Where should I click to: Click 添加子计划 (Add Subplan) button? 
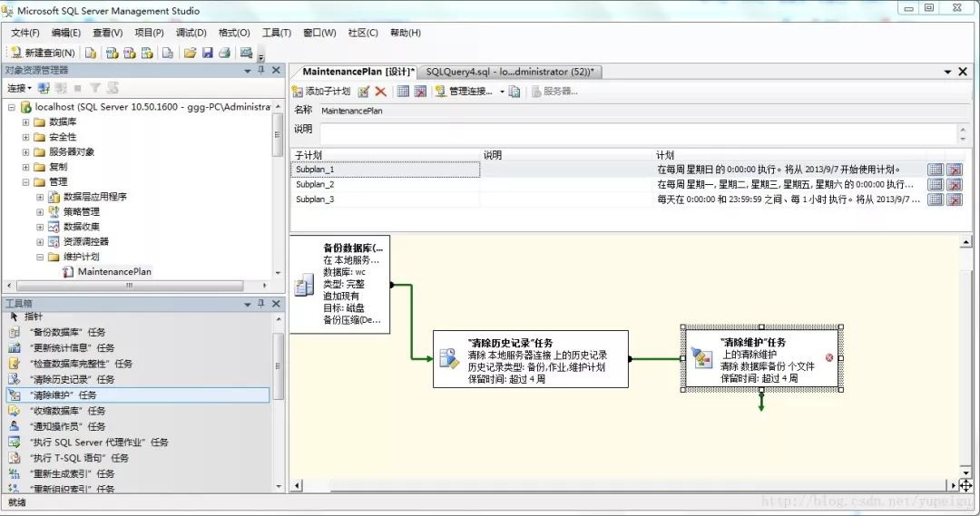[x=321, y=92]
